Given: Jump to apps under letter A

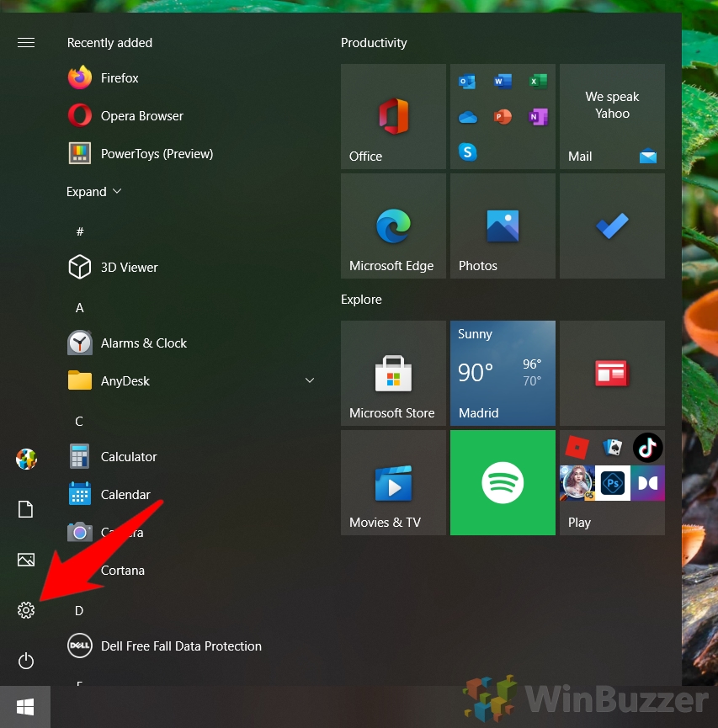Looking at the screenshot, I should pos(79,308).
